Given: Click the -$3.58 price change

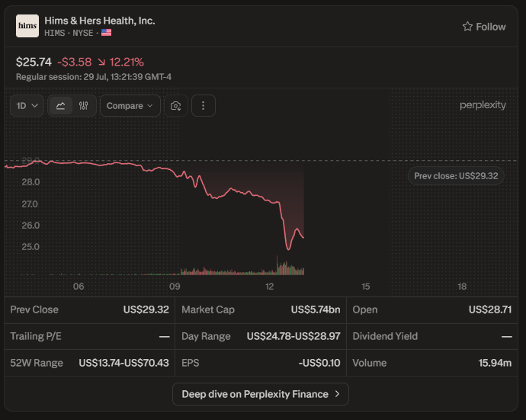Looking at the screenshot, I should click(75, 62).
